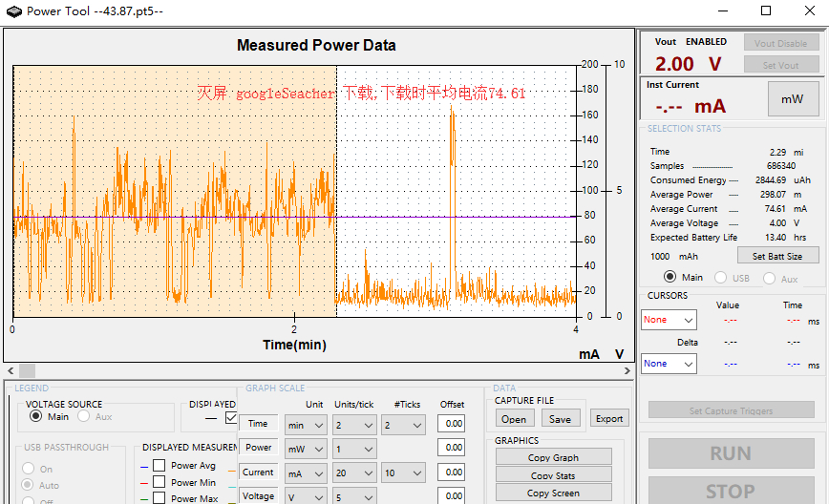This screenshot has width=829, height=504.
Task: Click the Current graph scale label button
Action: point(259,472)
